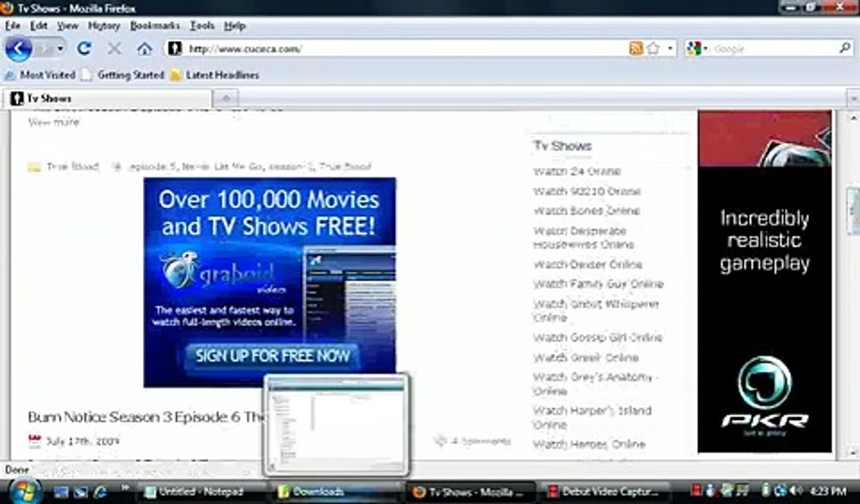Image resolution: width=860 pixels, height=504 pixels.
Task: Open the True Blood category link
Action: click(x=72, y=167)
